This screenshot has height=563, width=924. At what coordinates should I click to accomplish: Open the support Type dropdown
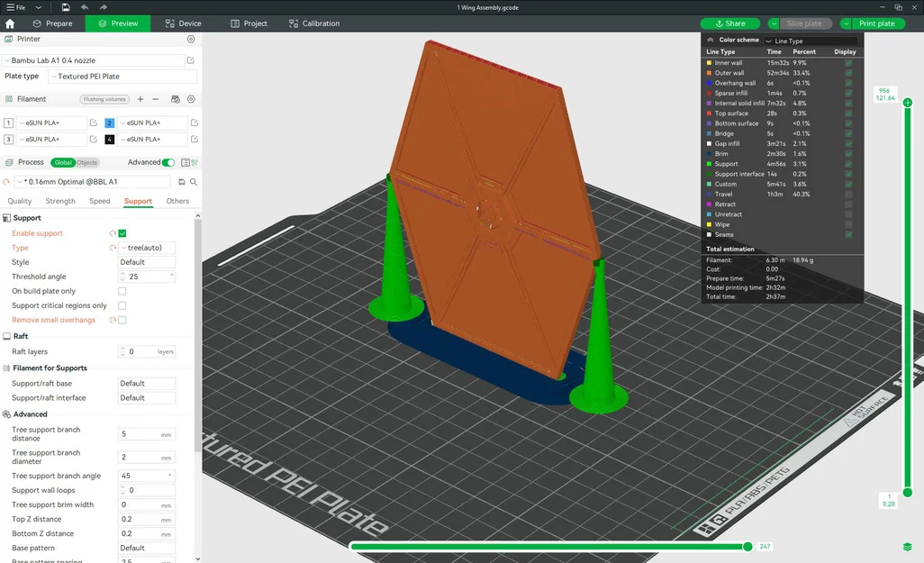147,248
